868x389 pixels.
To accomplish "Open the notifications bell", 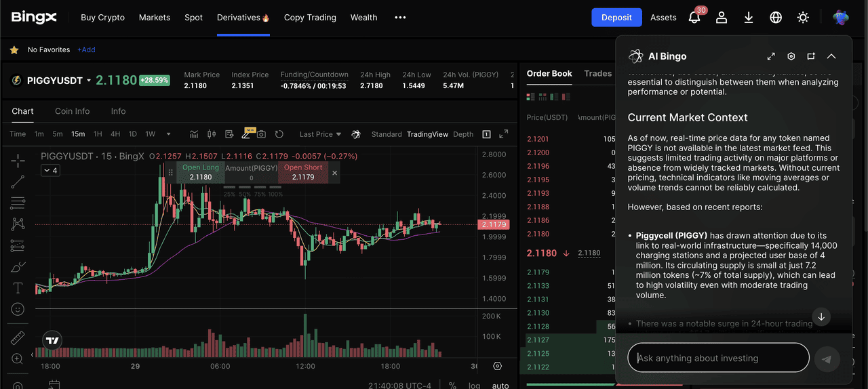I will 694,18.
